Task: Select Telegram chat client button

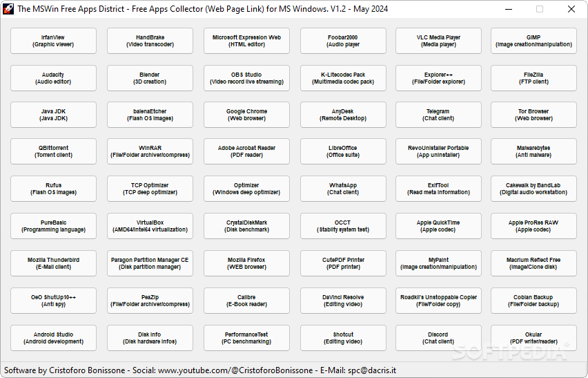Action: tap(438, 115)
